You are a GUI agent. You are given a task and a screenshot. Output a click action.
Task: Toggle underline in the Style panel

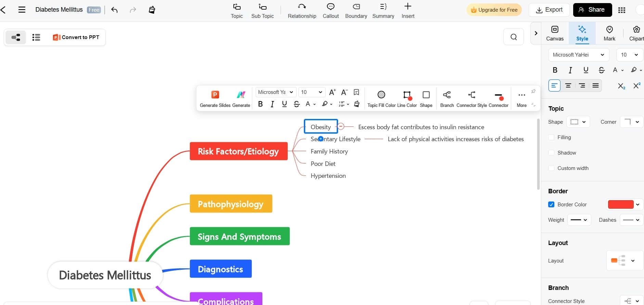(586, 70)
